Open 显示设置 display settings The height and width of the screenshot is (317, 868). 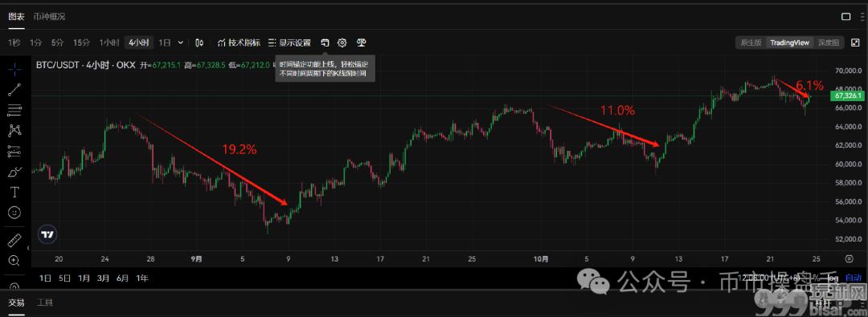289,43
